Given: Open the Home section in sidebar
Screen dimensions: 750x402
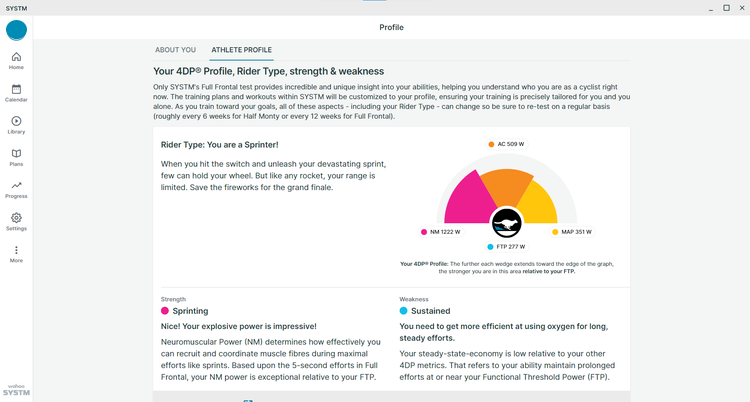Looking at the screenshot, I should (16, 61).
